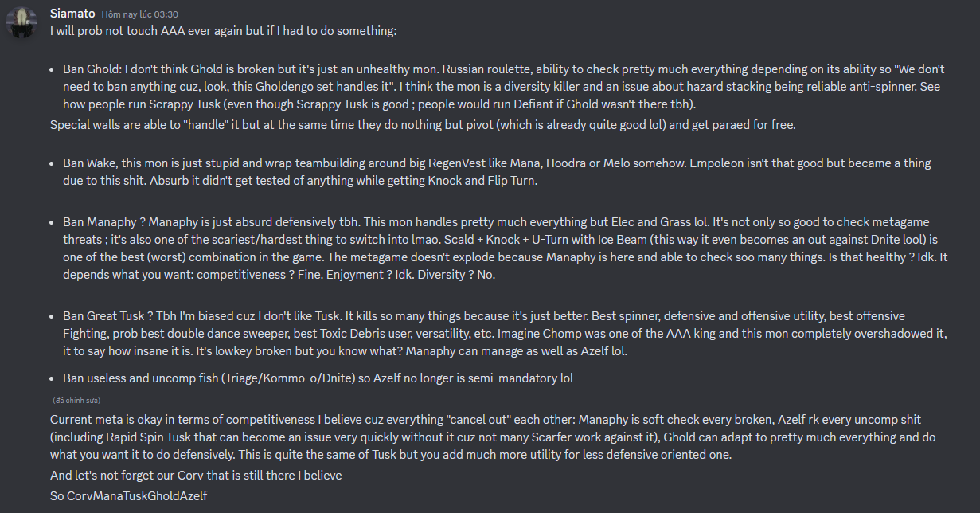
Task: Click the 'Ban Great Tusk ?' paragraph
Action: pyautogui.click(x=494, y=334)
